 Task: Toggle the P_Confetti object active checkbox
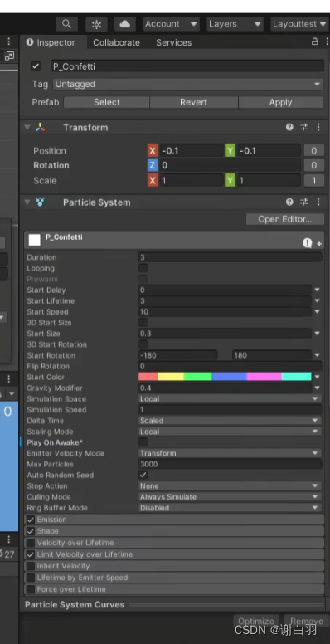tap(36, 66)
